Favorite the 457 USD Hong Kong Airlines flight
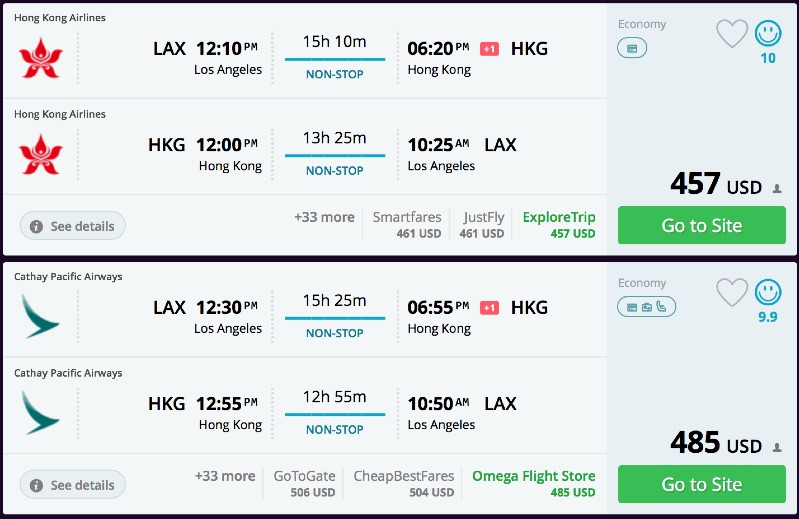 pyautogui.click(x=732, y=34)
